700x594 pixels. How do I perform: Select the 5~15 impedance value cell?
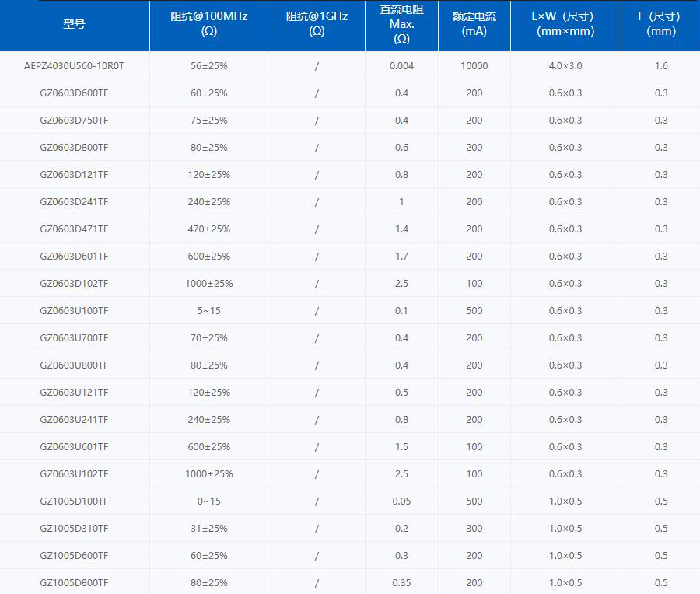point(208,311)
